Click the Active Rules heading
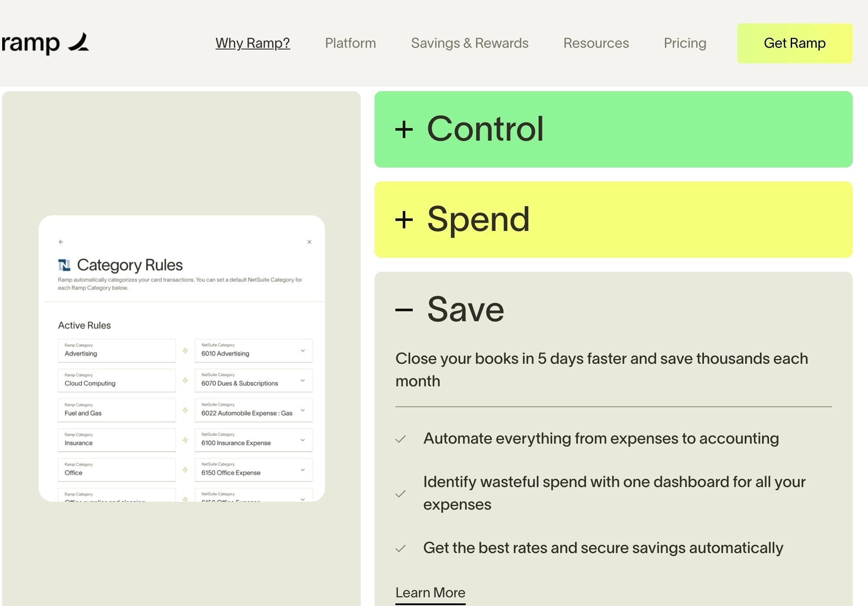This screenshot has width=868, height=606. point(85,326)
